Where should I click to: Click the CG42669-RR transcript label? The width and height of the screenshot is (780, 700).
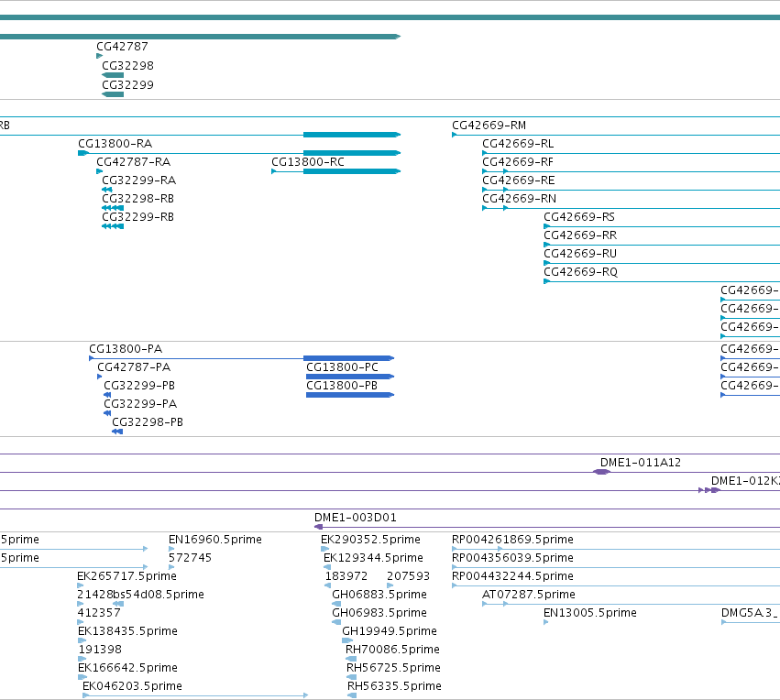pyautogui.click(x=580, y=235)
